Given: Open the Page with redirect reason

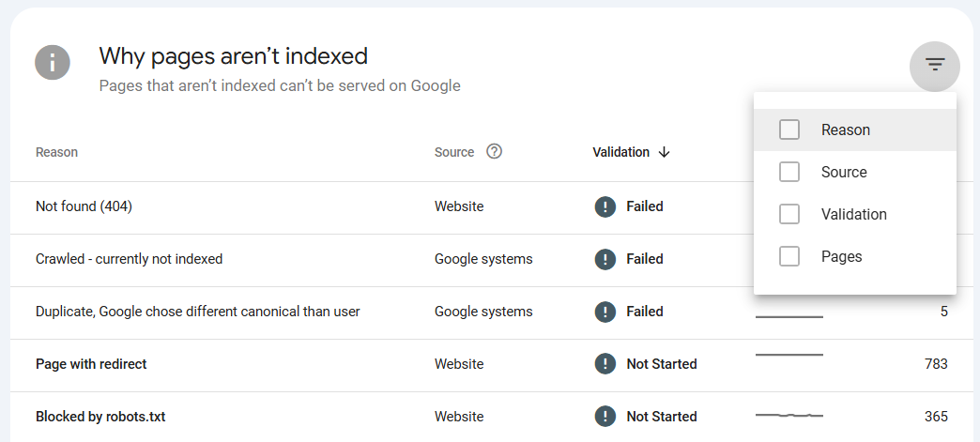Looking at the screenshot, I should point(91,364).
